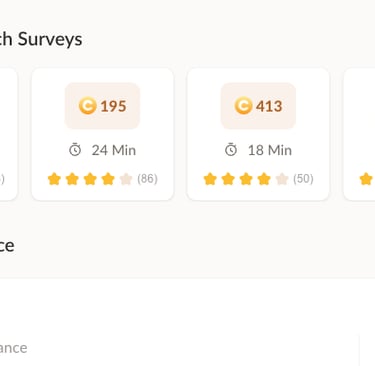375x366 pixels.
Task: Select fifth faded star on 195 survey card
Action: pyautogui.click(x=126, y=179)
